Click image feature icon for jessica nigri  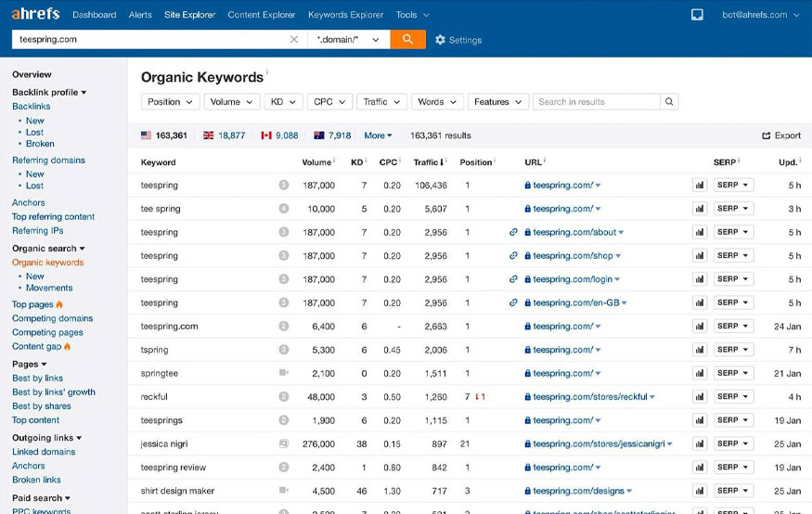click(284, 443)
